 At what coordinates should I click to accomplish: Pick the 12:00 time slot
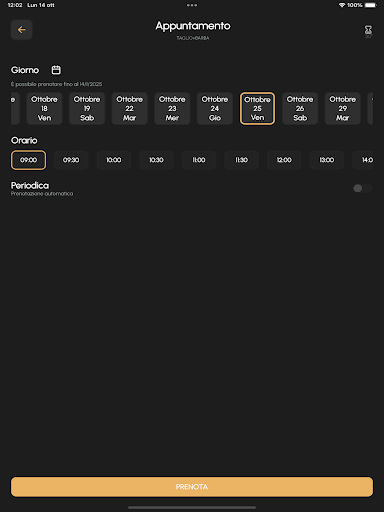pos(284,160)
